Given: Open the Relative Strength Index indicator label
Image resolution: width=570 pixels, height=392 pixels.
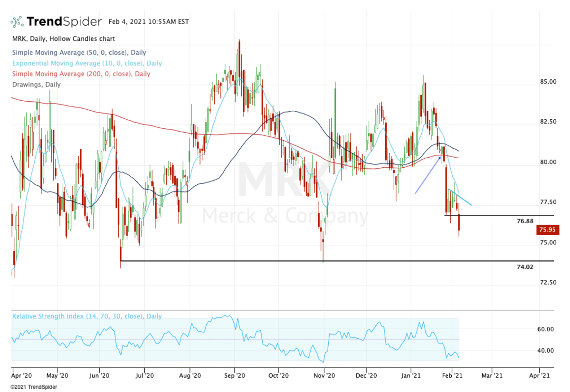Looking at the screenshot, I should pos(86,316).
